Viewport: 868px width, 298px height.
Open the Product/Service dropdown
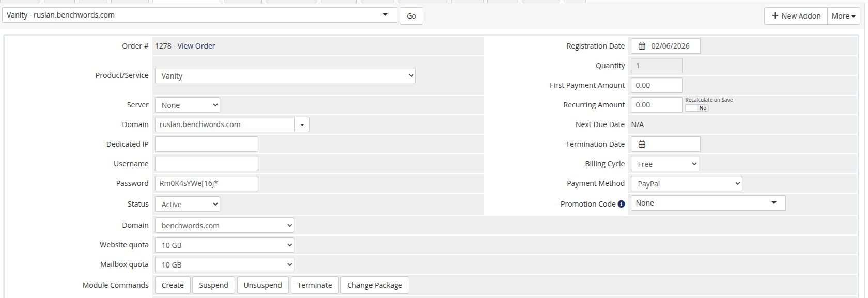(x=285, y=75)
